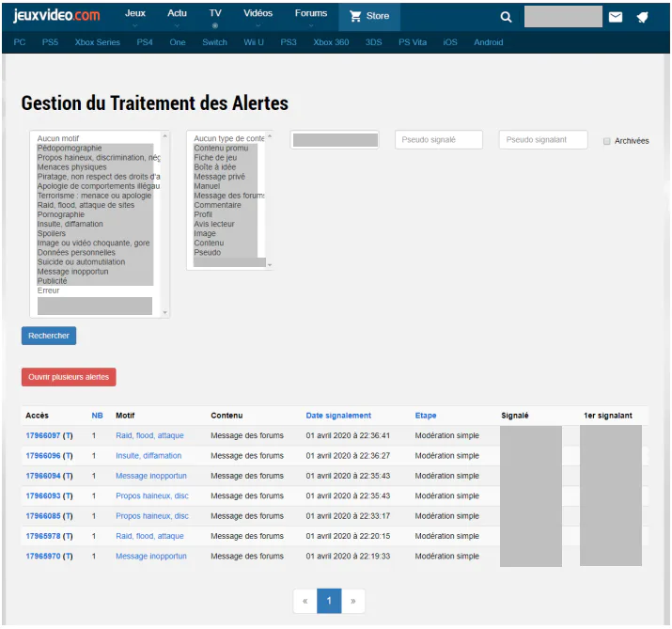Screen dimensions: 672x629
Task: Expand the Actu menu
Action: tap(177, 13)
